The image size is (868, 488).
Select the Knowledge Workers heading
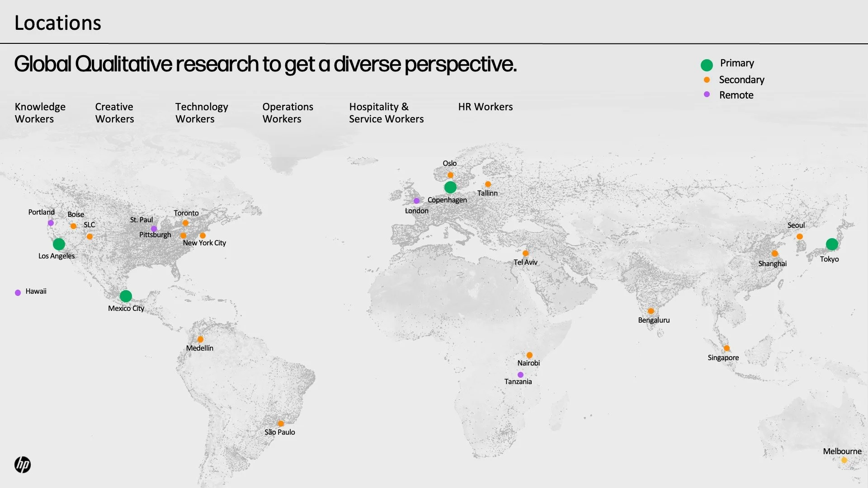[x=40, y=113]
